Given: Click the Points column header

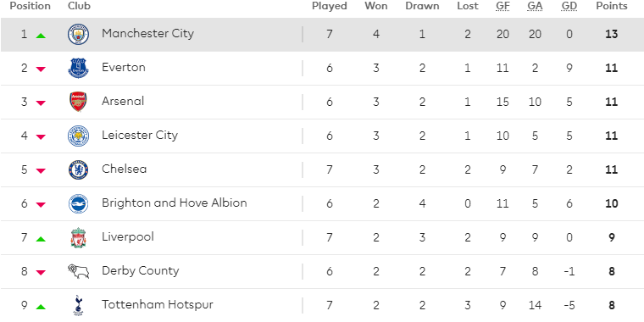Looking at the screenshot, I should coord(612,6).
